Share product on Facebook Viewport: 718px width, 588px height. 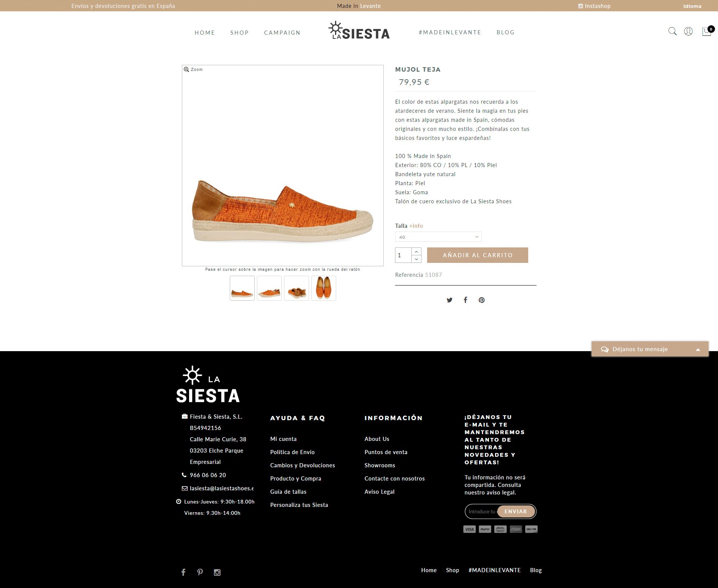coord(466,300)
